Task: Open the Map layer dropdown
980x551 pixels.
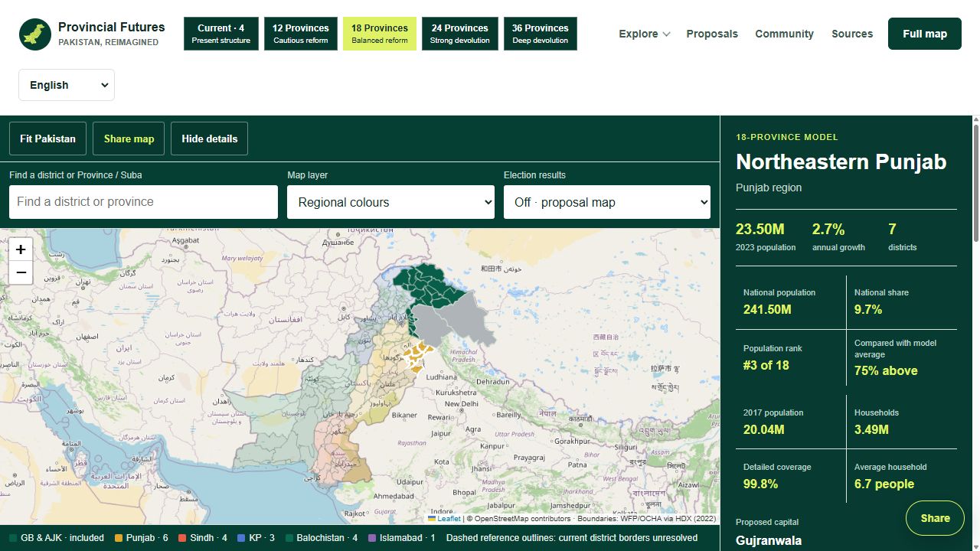Action: tap(390, 202)
